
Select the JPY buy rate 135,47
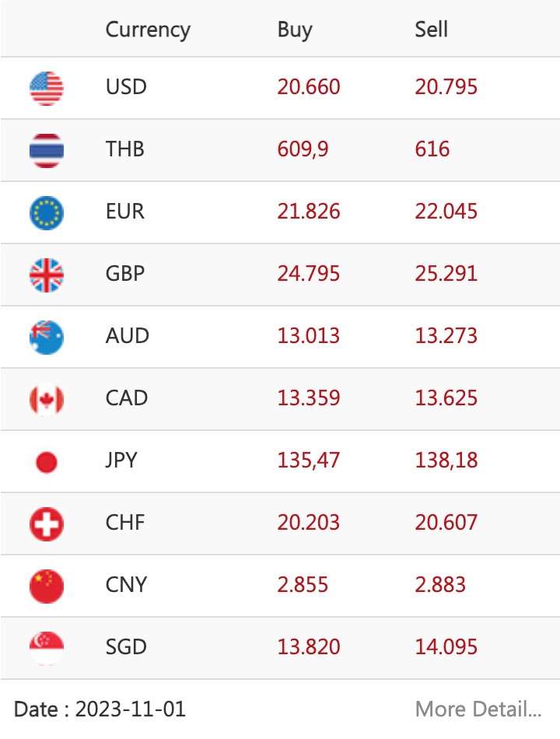pyautogui.click(x=308, y=461)
